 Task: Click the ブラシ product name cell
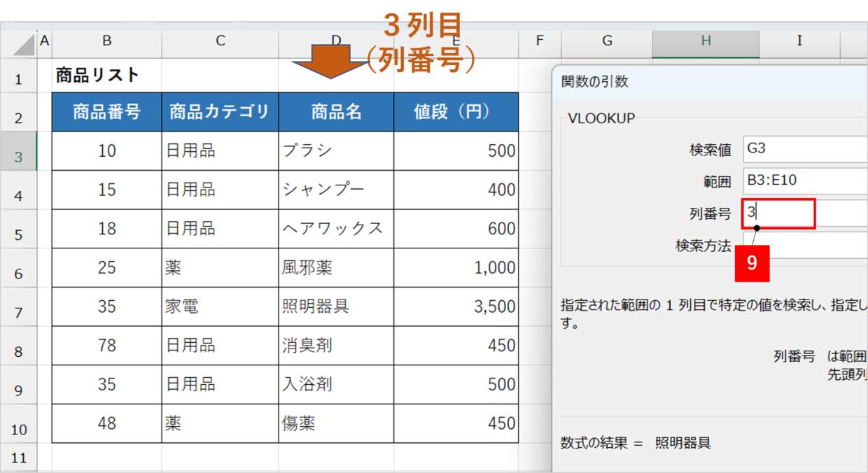click(x=336, y=150)
